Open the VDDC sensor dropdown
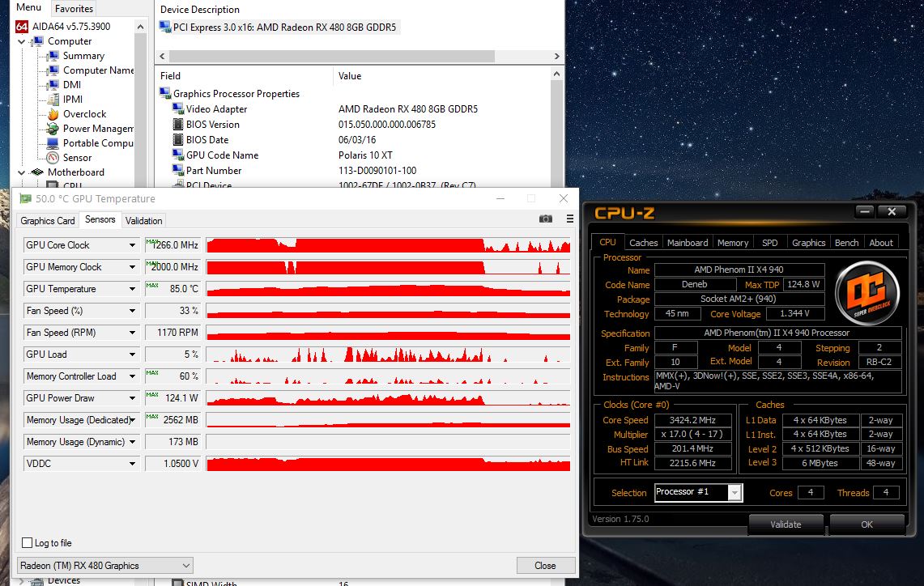This screenshot has height=586, width=924. [x=133, y=464]
